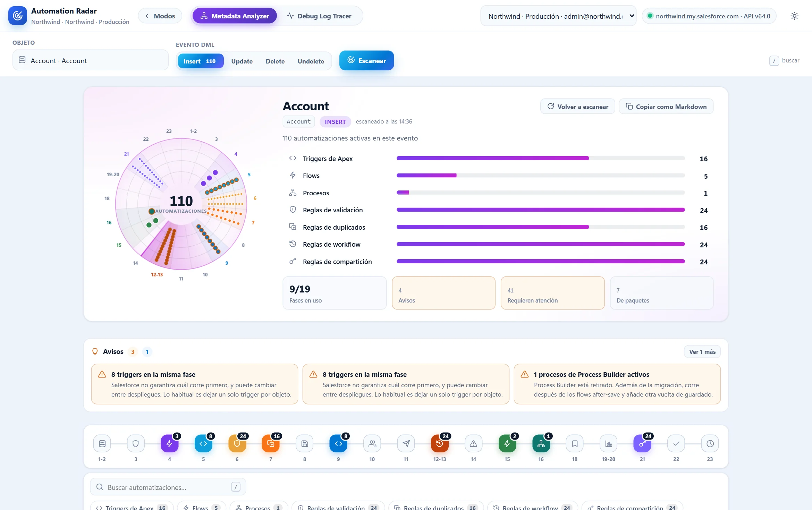Screen dimensions: 812x510
Task: Open the Northwind Producción org dropdown
Action: click(x=558, y=16)
